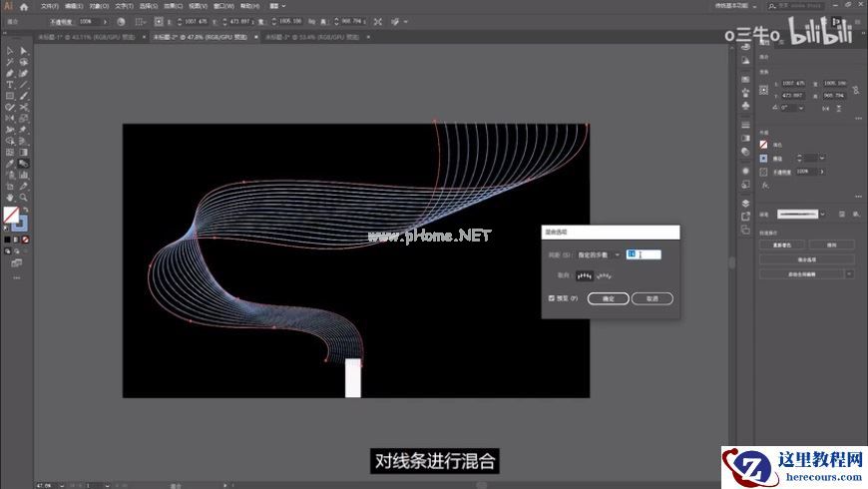The width and height of the screenshot is (868, 489).
Task: Open the dropdown beside global edit button
Action: point(849,273)
